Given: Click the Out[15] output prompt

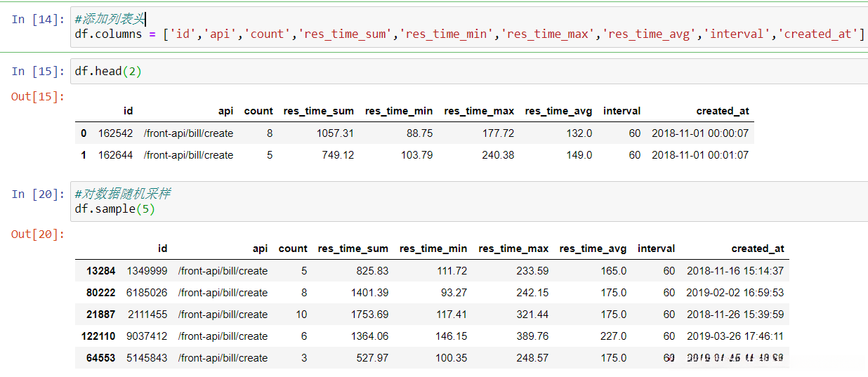Looking at the screenshot, I should pos(38,96).
